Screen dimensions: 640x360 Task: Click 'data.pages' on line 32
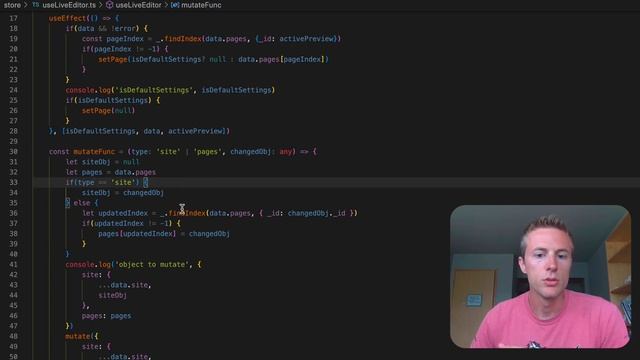(x=135, y=172)
